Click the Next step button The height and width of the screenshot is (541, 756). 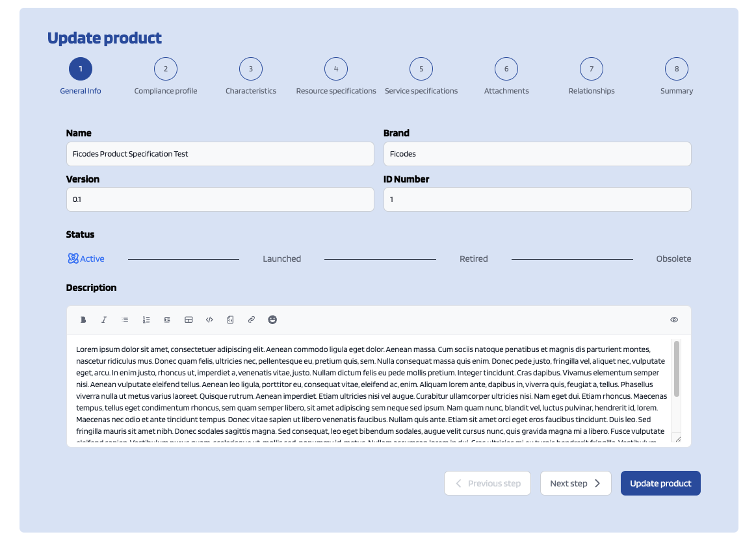point(575,483)
